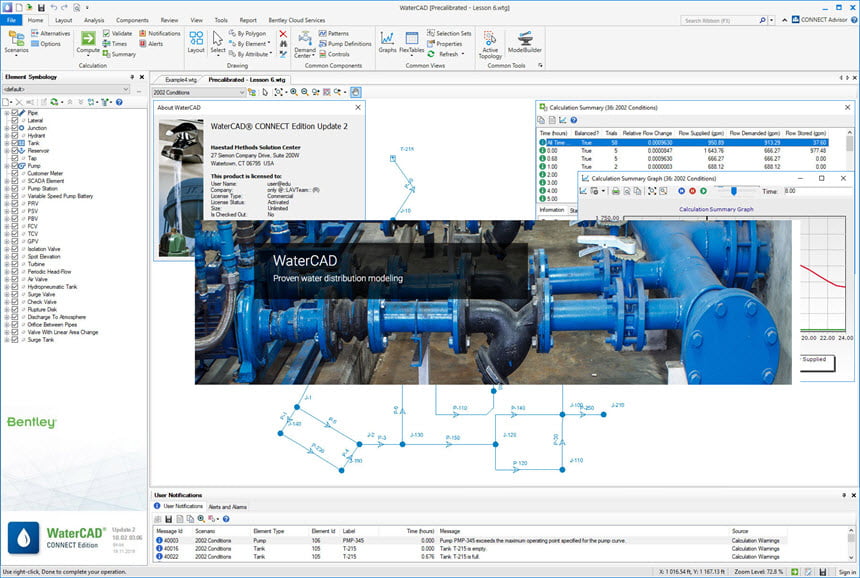
Task: Switch to Example4.wtg document tab
Action: click(x=179, y=80)
